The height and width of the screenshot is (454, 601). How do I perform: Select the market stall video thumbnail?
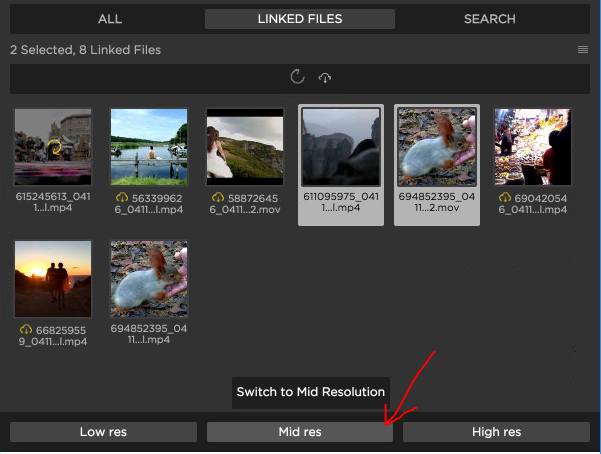click(533, 147)
